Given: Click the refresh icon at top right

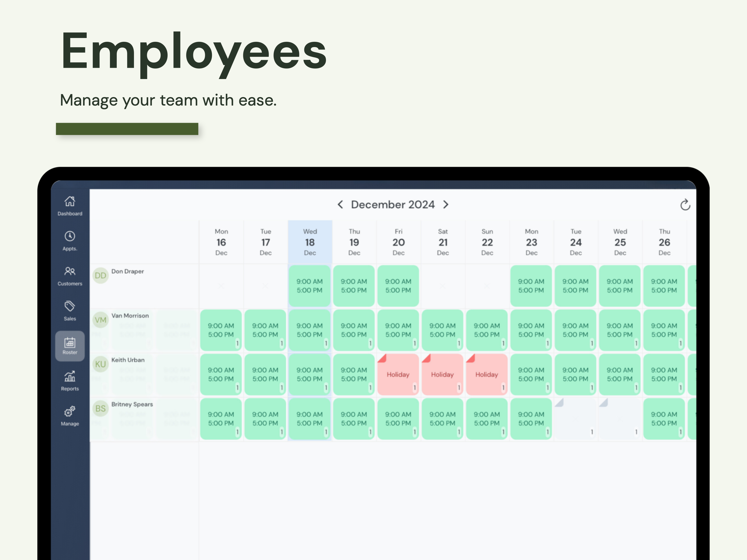Looking at the screenshot, I should coord(685,205).
